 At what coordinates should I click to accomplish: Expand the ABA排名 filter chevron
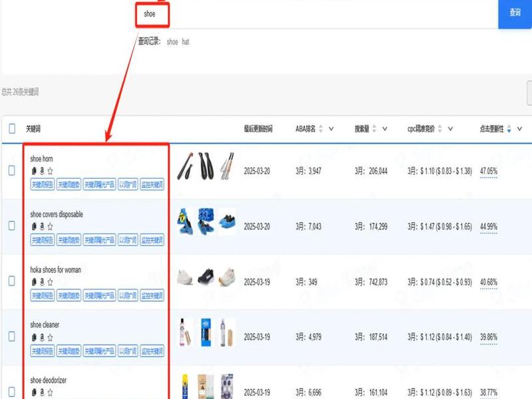(x=331, y=129)
